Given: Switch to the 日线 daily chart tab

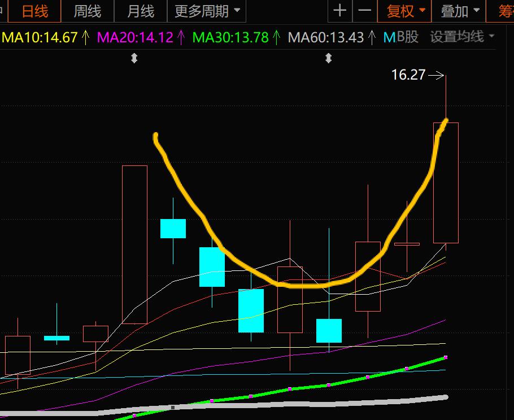Looking at the screenshot, I should click(x=34, y=11).
